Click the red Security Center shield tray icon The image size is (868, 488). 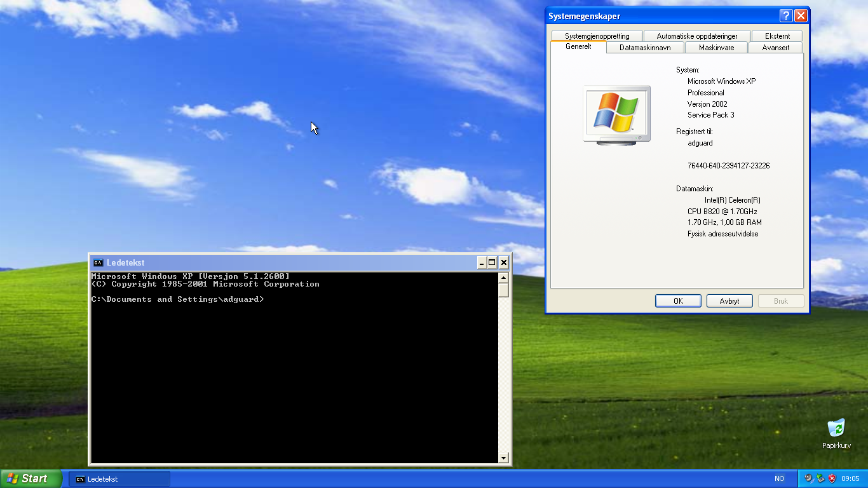point(832,478)
